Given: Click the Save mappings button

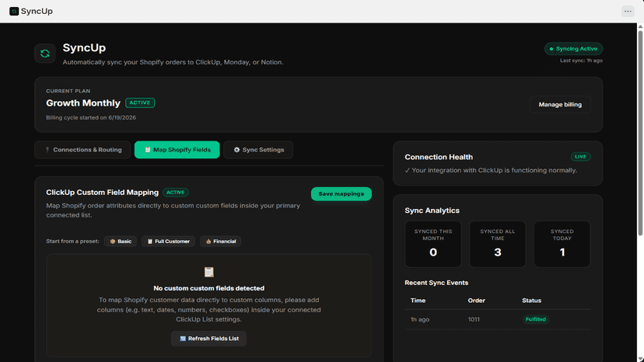Looking at the screenshot, I should [341, 193].
